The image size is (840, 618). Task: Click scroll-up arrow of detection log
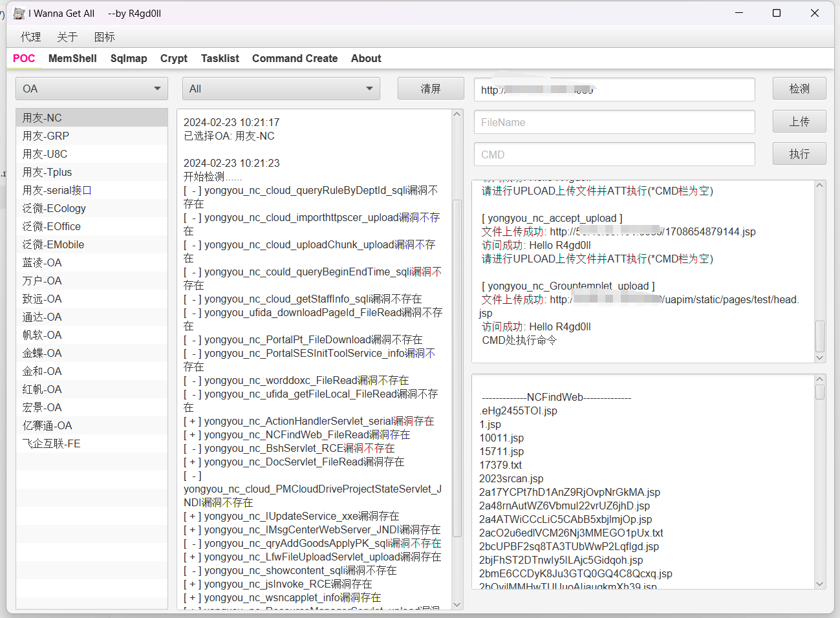point(457,114)
